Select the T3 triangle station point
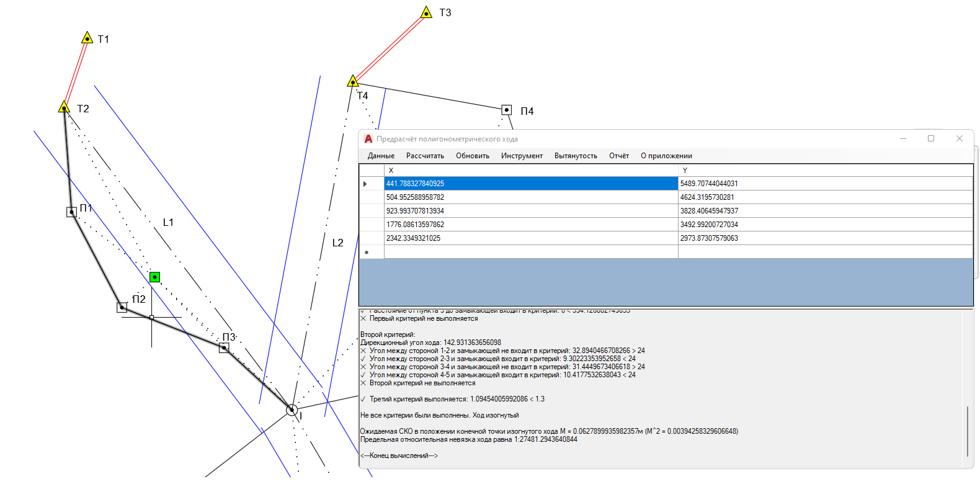This screenshot has height=484, width=980. click(426, 13)
